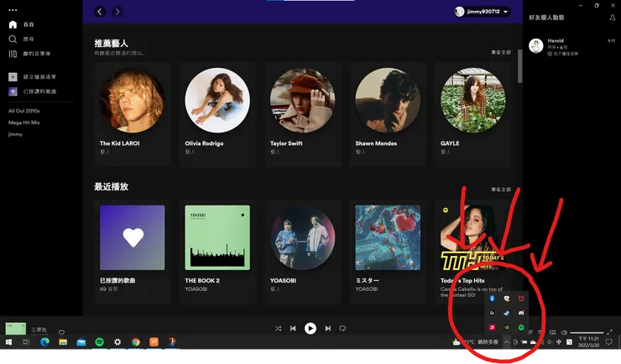Adjust the Spotify volume slider

(x=587, y=333)
